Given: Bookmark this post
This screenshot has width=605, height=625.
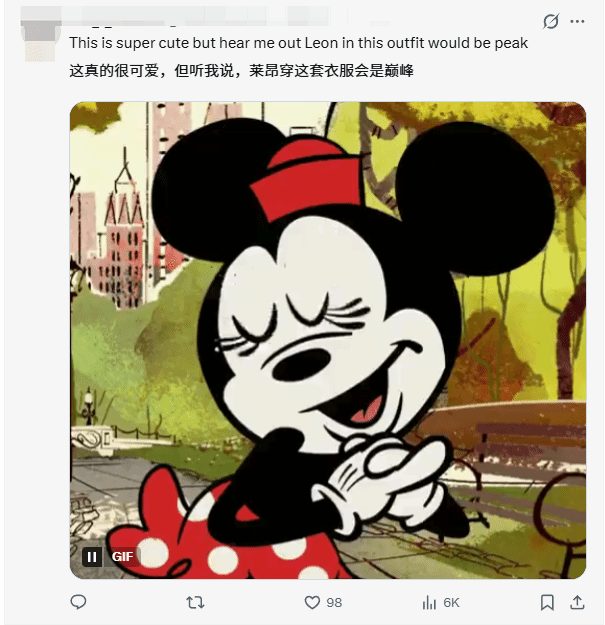Looking at the screenshot, I should [x=547, y=602].
